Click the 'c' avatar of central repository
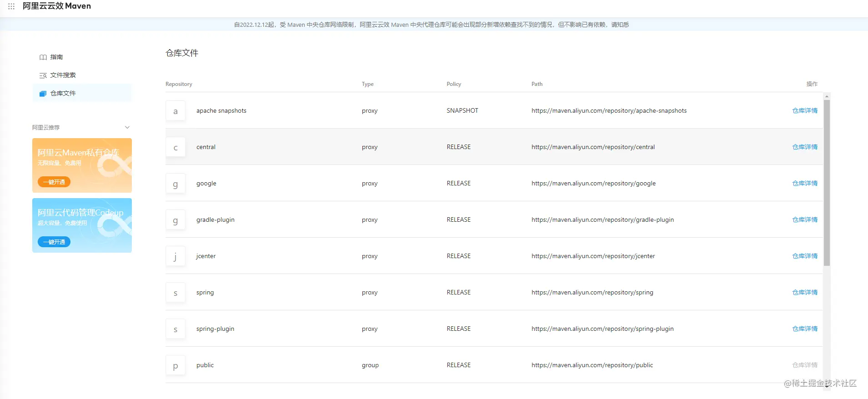 click(x=176, y=147)
